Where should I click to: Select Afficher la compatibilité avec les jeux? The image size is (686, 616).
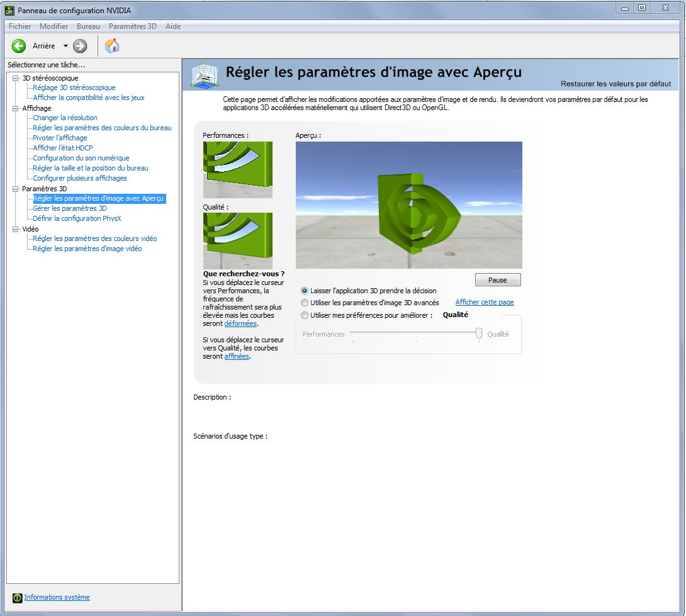pos(88,98)
